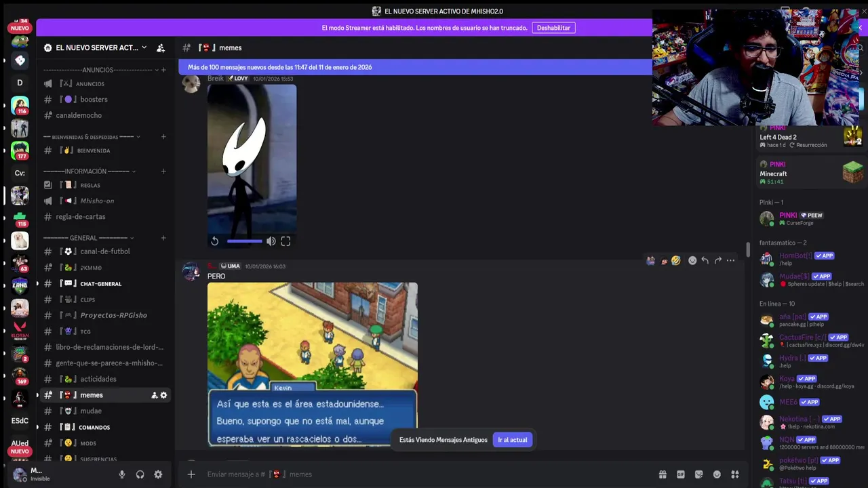The height and width of the screenshot is (488, 868).
Task: Open the video in fullscreen
Action: [x=285, y=241]
